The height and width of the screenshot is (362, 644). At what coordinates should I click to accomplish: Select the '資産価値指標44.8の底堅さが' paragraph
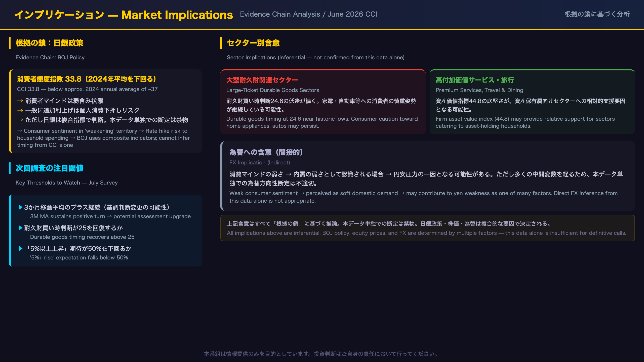coord(531,105)
